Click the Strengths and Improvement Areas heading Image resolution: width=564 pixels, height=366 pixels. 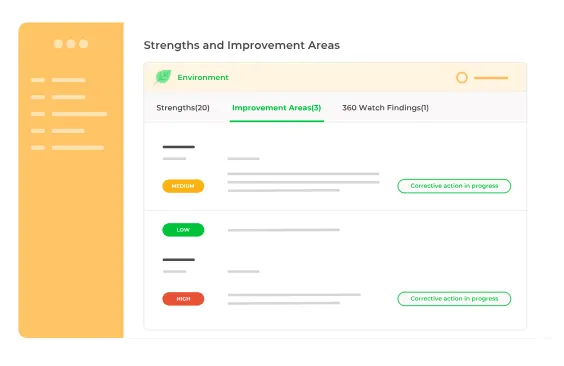[242, 45]
